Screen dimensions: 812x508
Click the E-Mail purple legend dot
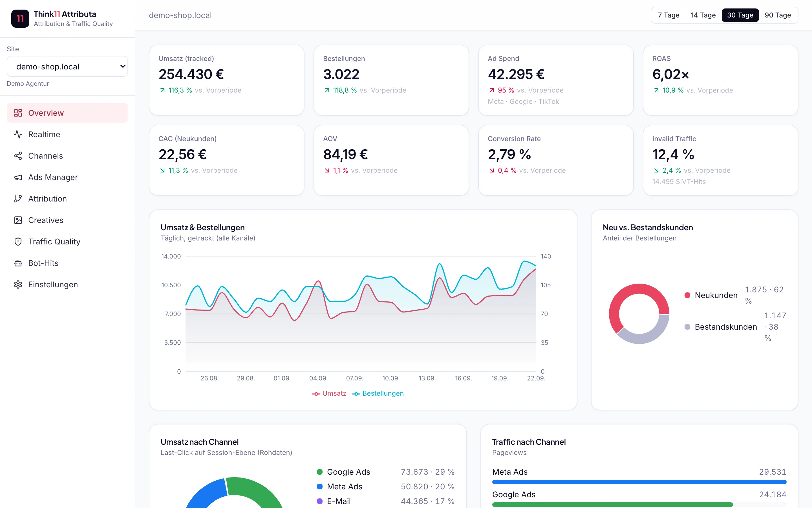[x=320, y=501]
